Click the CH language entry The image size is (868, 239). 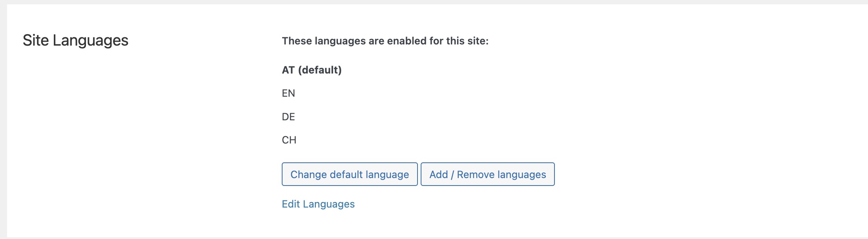click(289, 140)
